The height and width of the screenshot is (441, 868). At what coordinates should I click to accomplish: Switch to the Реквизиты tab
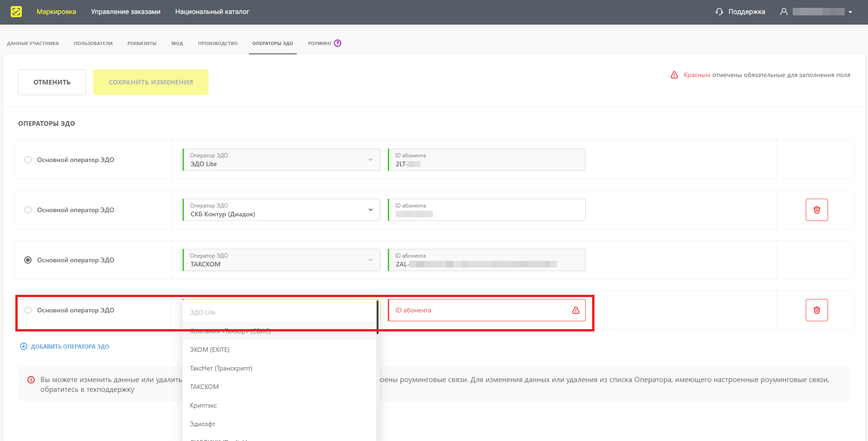coord(142,43)
